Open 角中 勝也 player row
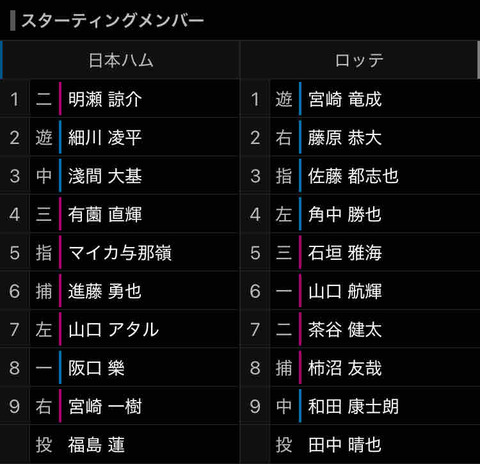The height and width of the screenshot is (464, 480). [x=361, y=214]
